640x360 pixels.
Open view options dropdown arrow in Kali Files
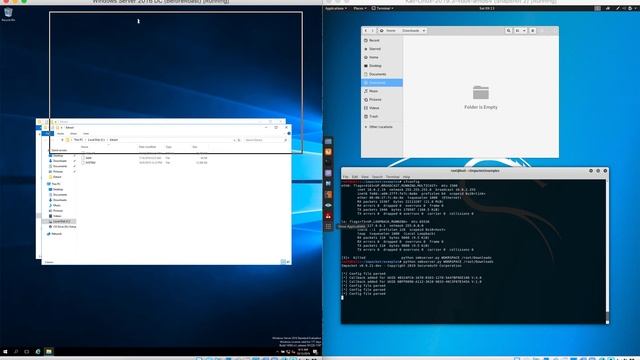[524, 31]
